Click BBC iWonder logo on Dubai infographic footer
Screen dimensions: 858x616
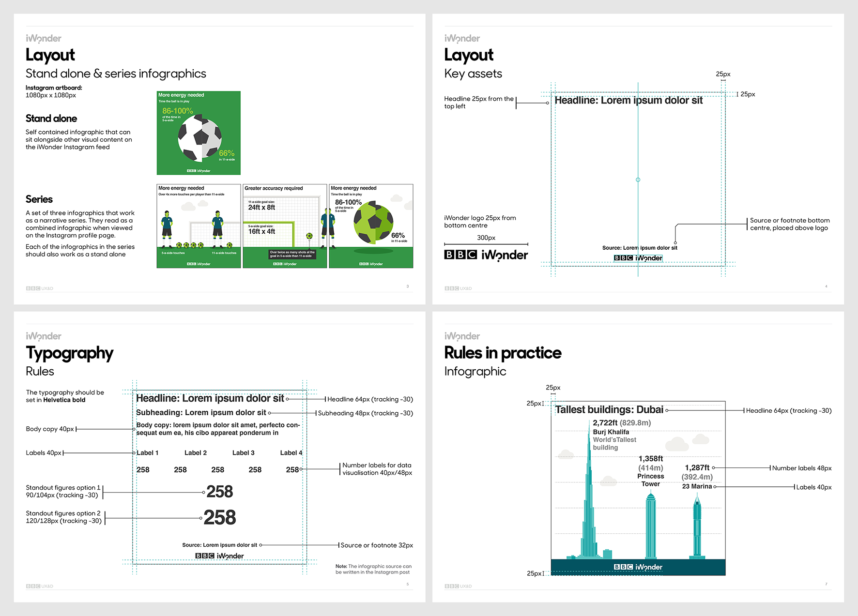(x=638, y=567)
